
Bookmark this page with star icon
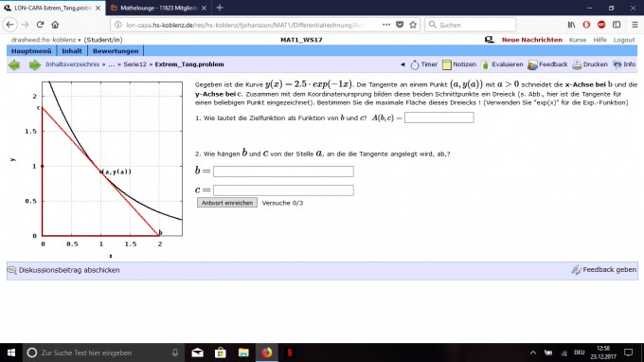(413, 25)
